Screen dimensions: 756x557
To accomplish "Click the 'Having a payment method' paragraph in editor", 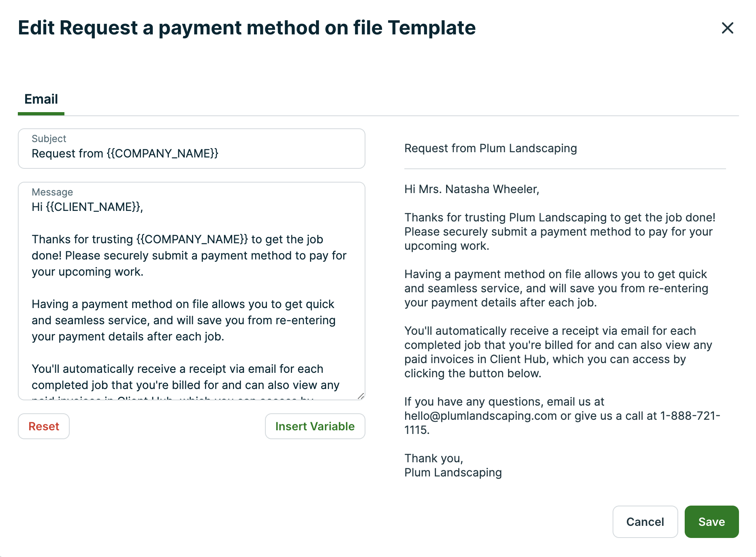I will pos(183,320).
